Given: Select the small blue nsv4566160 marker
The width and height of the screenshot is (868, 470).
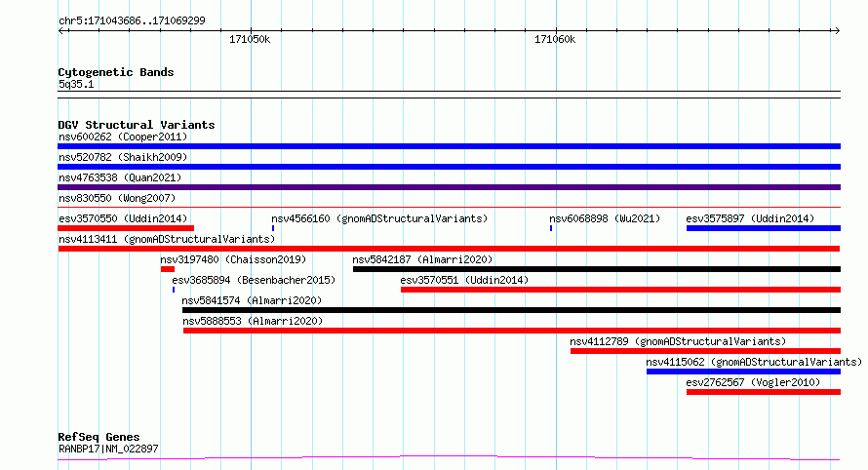Looking at the screenshot, I should pyautogui.click(x=273, y=228).
